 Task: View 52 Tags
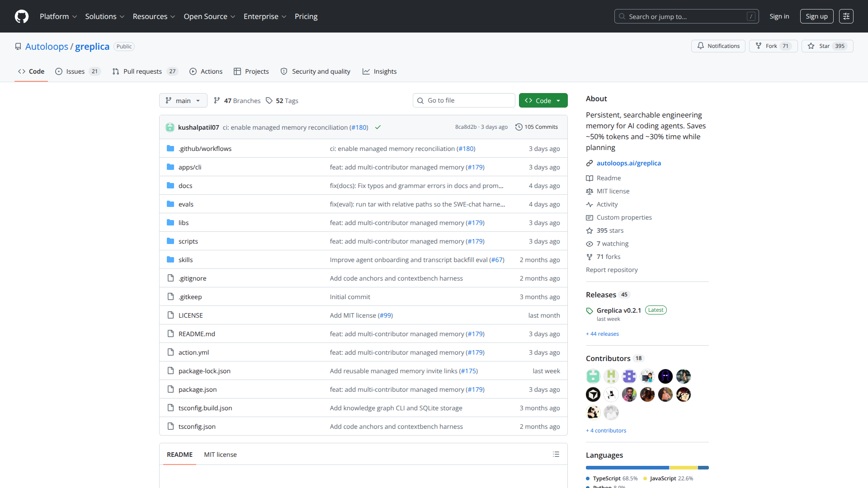[282, 100]
